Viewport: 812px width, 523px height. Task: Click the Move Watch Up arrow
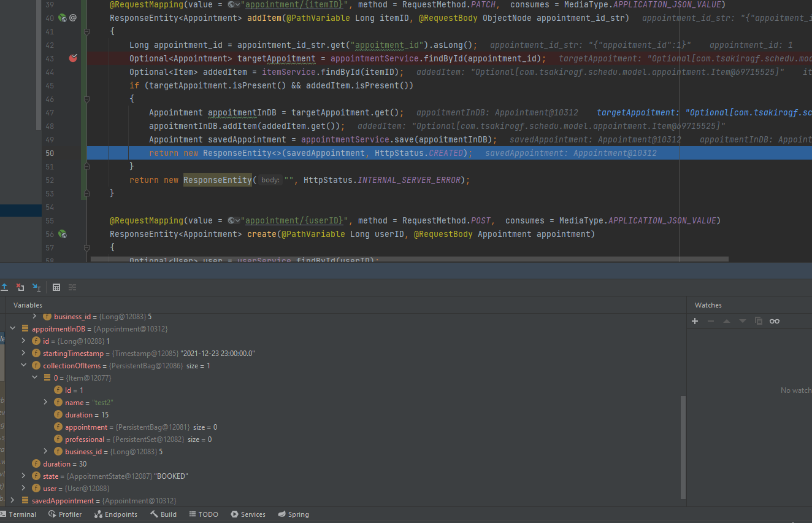tap(727, 321)
